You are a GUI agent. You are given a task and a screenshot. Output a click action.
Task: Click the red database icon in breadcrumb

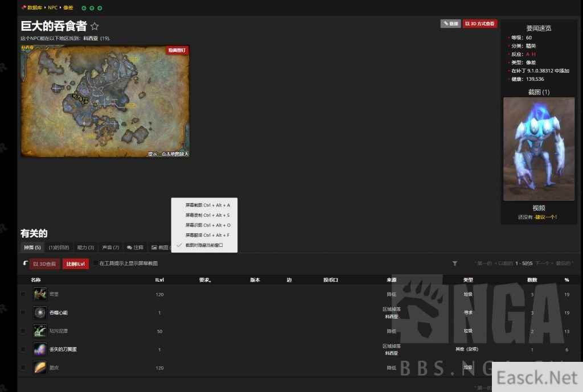pos(24,7)
